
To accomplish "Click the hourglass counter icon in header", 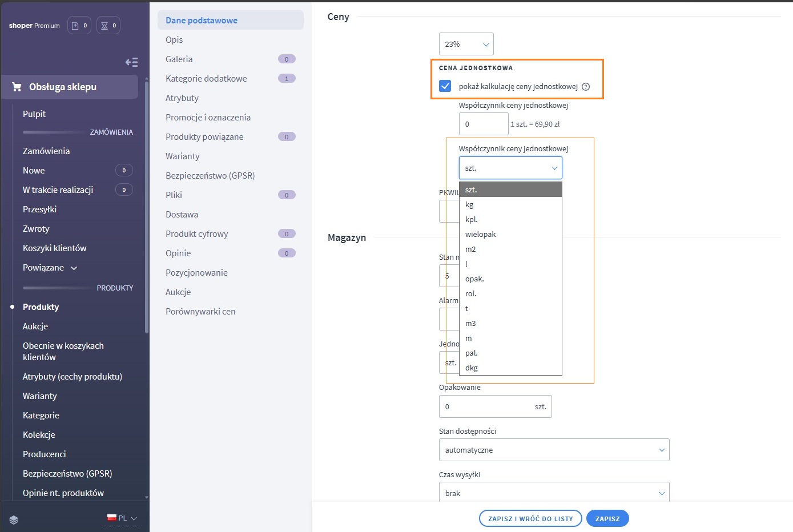I will (x=104, y=26).
